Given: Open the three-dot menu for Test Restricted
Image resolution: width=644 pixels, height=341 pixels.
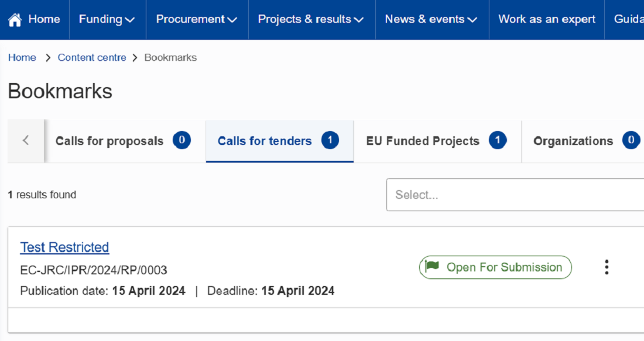Looking at the screenshot, I should [607, 267].
